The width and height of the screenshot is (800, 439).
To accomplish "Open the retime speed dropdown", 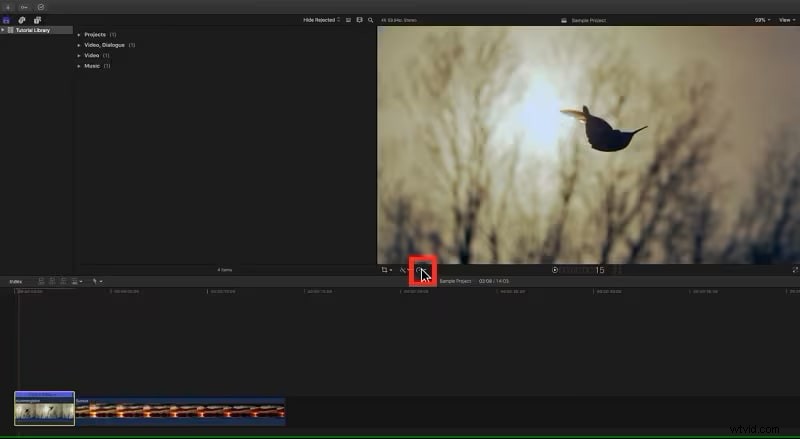I will pyautogui.click(x=421, y=270).
